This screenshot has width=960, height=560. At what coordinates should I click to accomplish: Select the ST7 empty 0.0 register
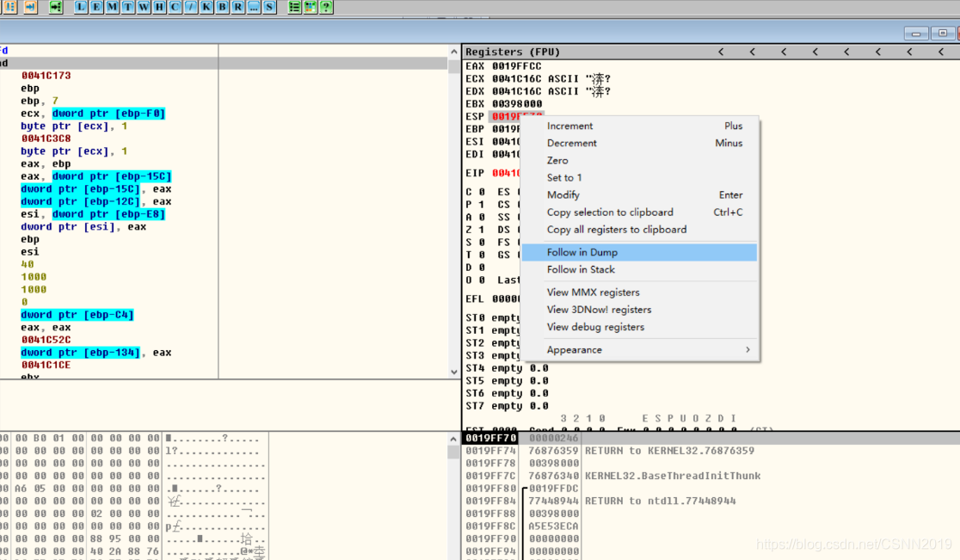point(507,406)
